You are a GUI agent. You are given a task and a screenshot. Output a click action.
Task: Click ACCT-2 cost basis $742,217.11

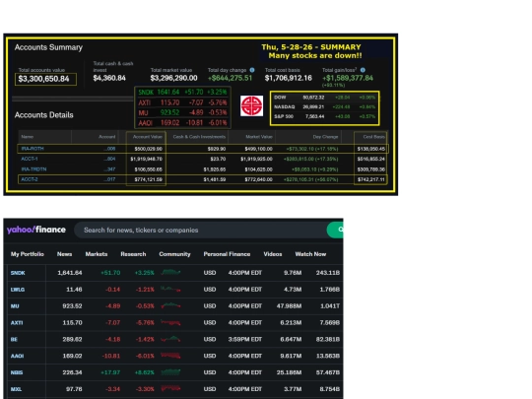click(371, 179)
